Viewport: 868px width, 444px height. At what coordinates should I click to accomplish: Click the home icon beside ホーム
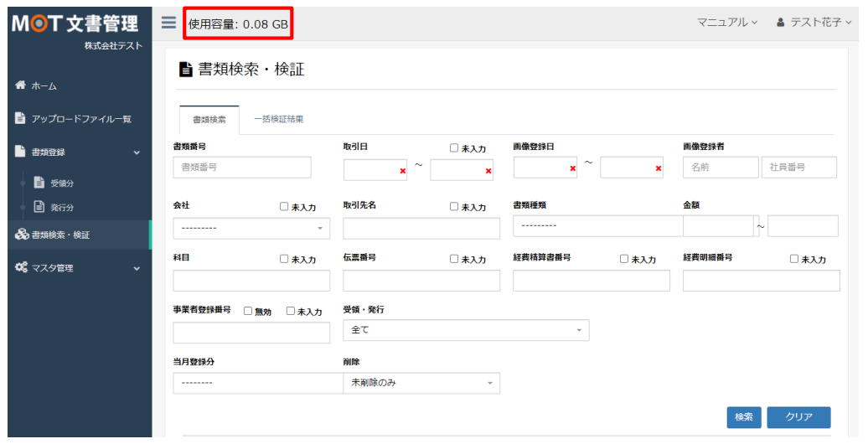(20, 85)
